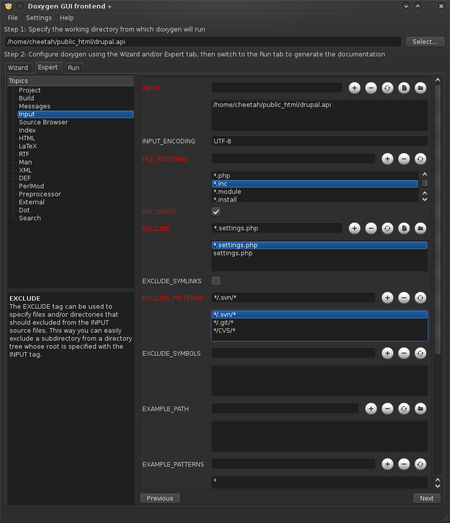Browse for a folder in INPUT row
Image resolution: width=450 pixels, height=523 pixels.
click(x=420, y=88)
